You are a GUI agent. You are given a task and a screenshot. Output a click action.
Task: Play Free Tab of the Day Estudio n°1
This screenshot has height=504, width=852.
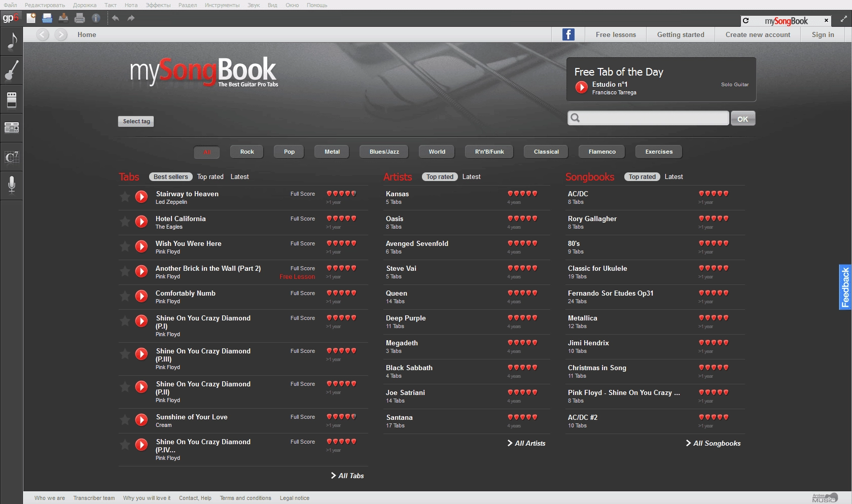(x=581, y=87)
